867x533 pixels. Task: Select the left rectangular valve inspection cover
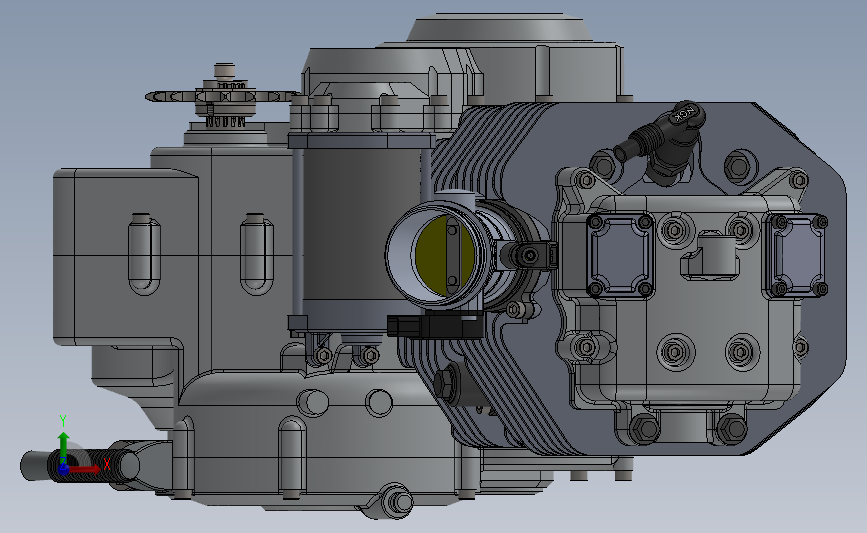[620, 255]
